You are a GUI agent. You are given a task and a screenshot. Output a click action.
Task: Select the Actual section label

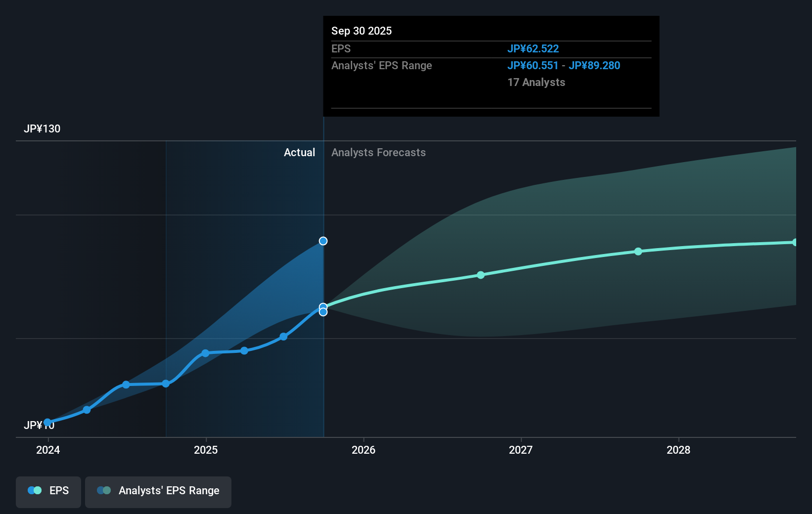pyautogui.click(x=300, y=152)
